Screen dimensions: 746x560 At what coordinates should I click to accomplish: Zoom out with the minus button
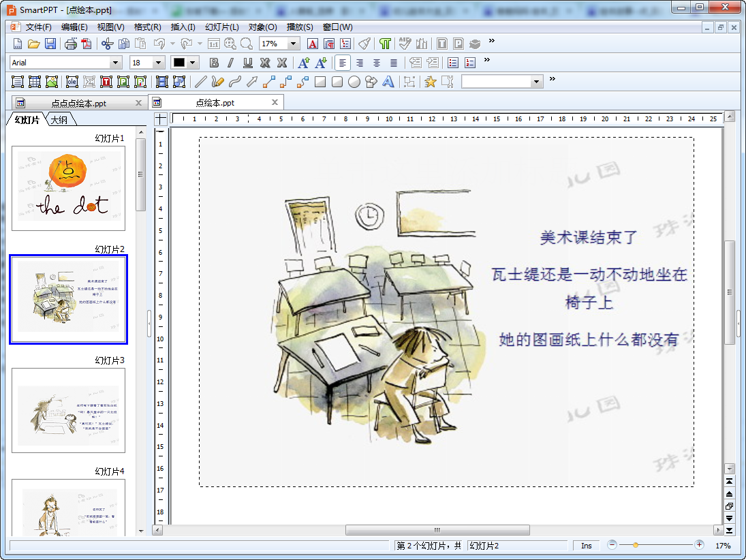(612, 545)
